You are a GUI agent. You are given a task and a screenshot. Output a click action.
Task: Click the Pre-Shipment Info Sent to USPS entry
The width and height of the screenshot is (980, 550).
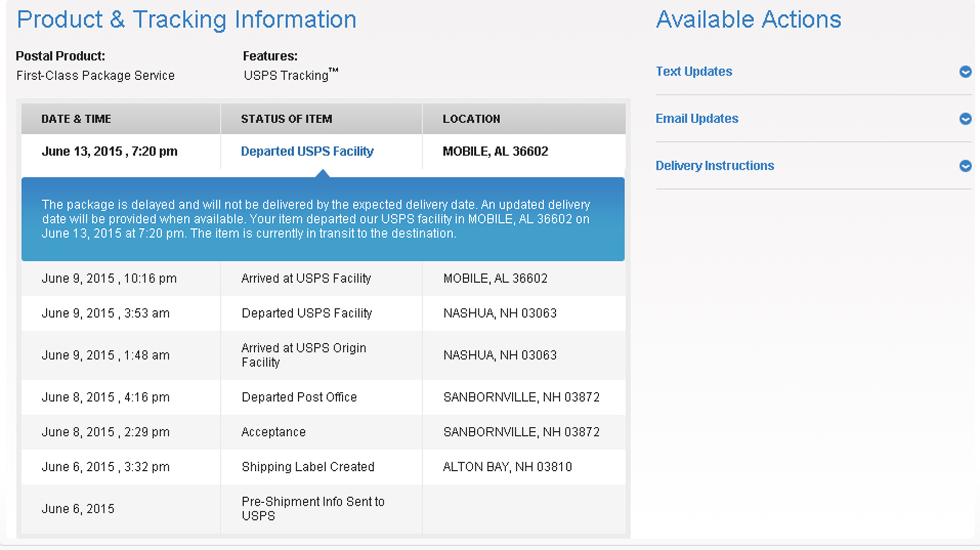tap(313, 509)
